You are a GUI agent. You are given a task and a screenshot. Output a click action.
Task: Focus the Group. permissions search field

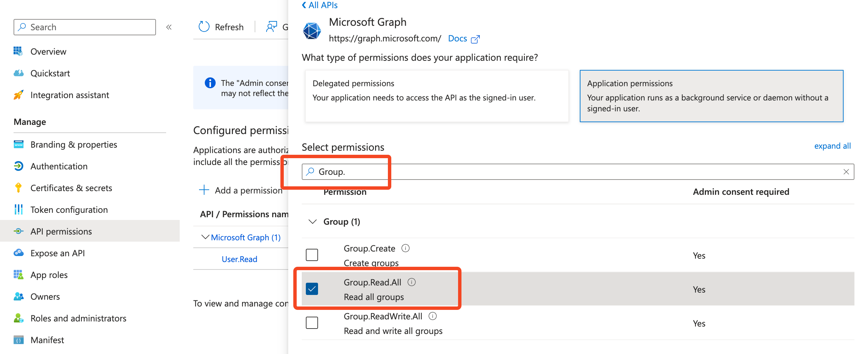pos(578,172)
